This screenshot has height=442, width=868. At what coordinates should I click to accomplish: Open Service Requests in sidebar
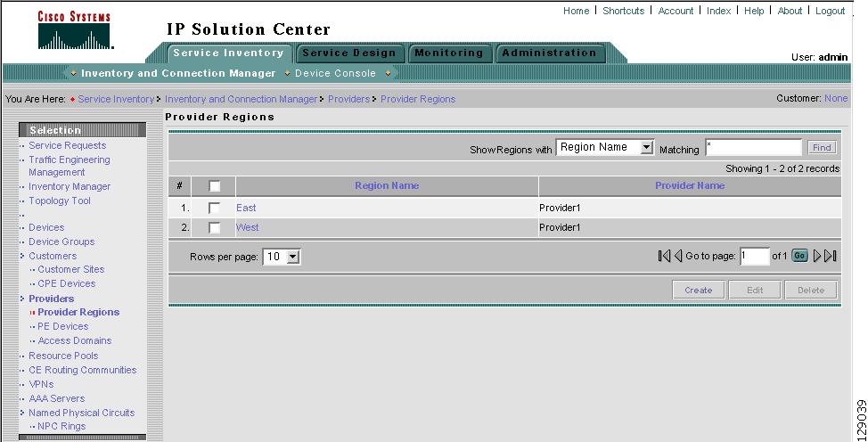pos(68,145)
